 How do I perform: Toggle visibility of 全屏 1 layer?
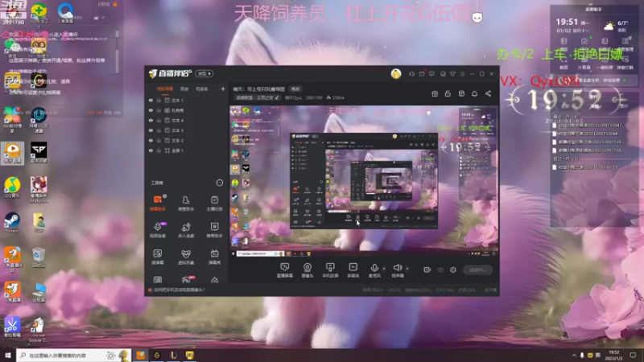(x=151, y=150)
